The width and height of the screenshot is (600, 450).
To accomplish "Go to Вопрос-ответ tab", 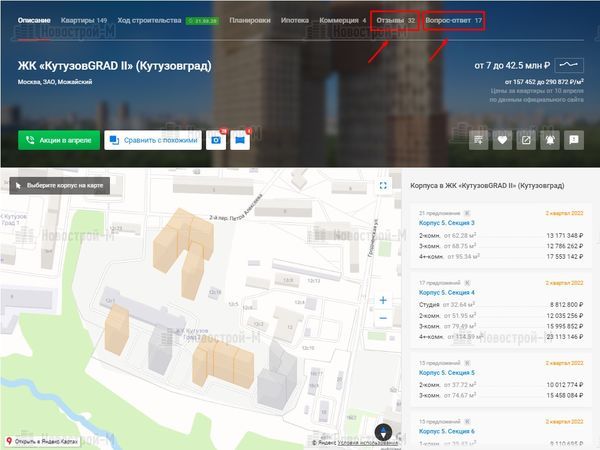I will [468, 20].
